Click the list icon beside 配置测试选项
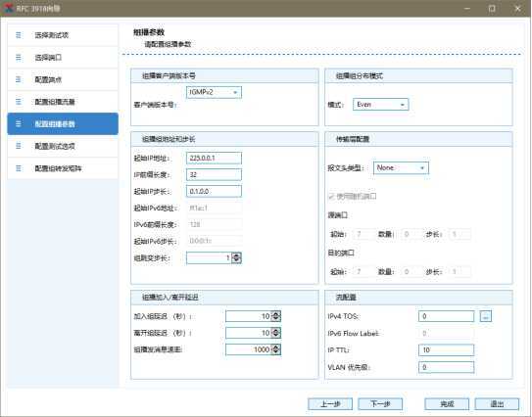The width and height of the screenshot is (532, 417). [19, 146]
